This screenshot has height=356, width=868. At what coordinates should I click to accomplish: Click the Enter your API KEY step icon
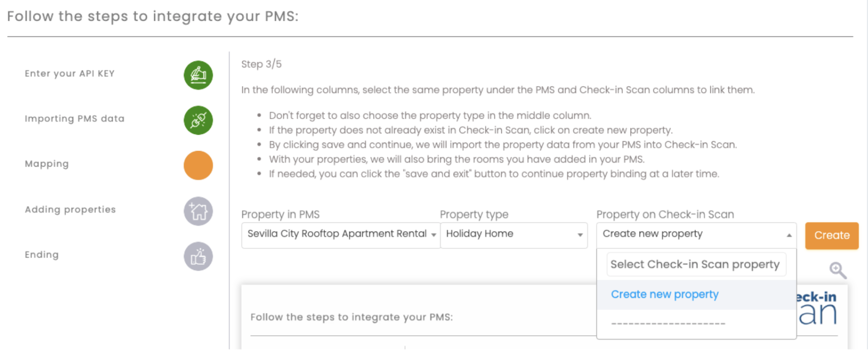tap(198, 75)
